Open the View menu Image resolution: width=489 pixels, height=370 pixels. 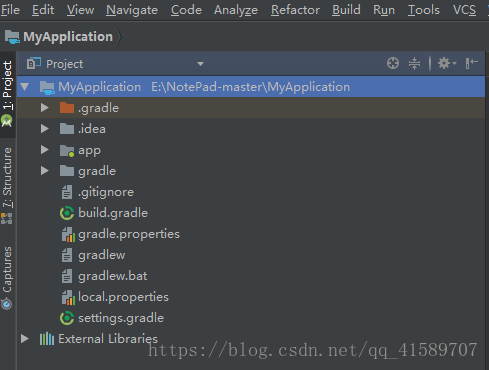80,10
